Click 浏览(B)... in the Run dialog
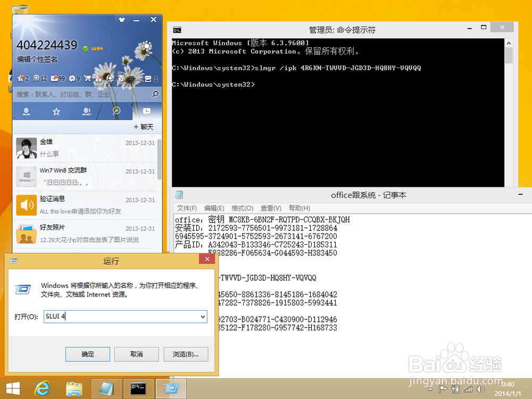Image resolution: width=532 pixels, height=399 pixels. [x=186, y=354]
